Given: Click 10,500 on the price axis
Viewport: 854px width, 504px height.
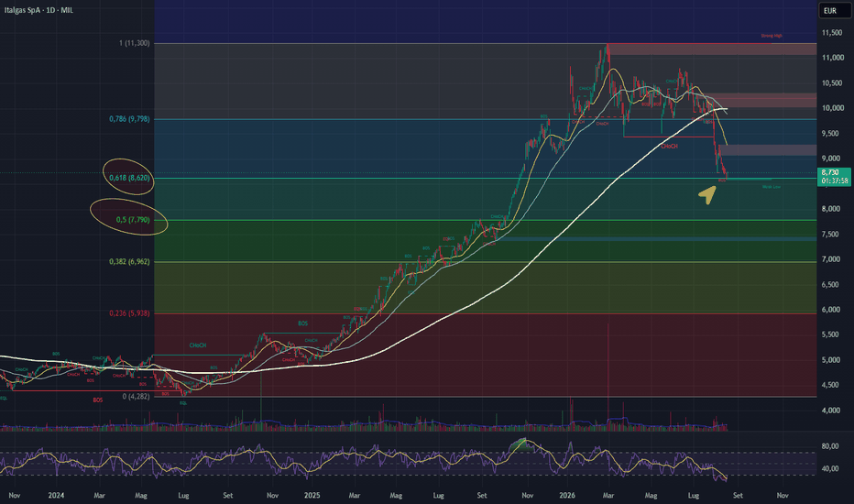Looking at the screenshot, I should click(832, 82).
